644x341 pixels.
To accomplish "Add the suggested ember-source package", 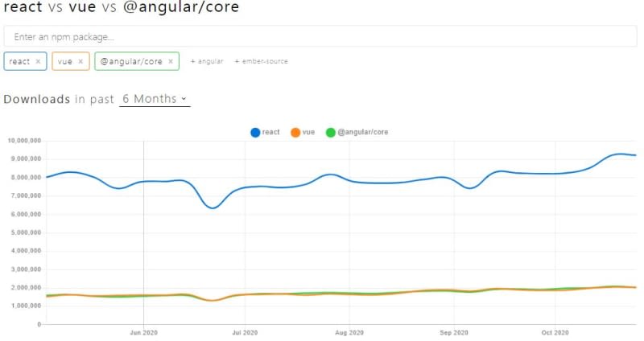I will pos(261,61).
